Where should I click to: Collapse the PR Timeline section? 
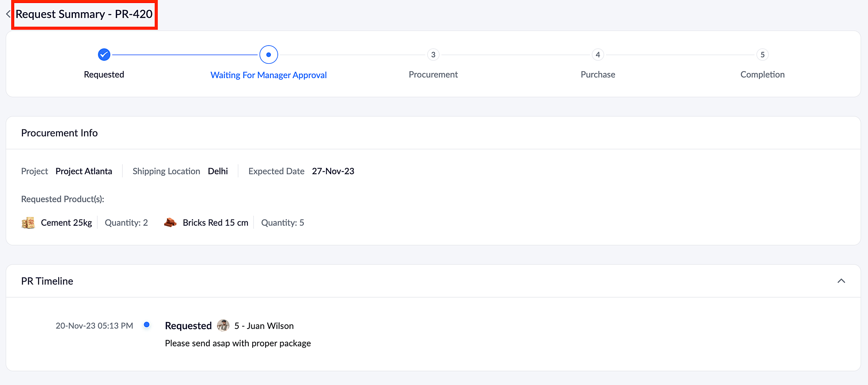pos(841,281)
